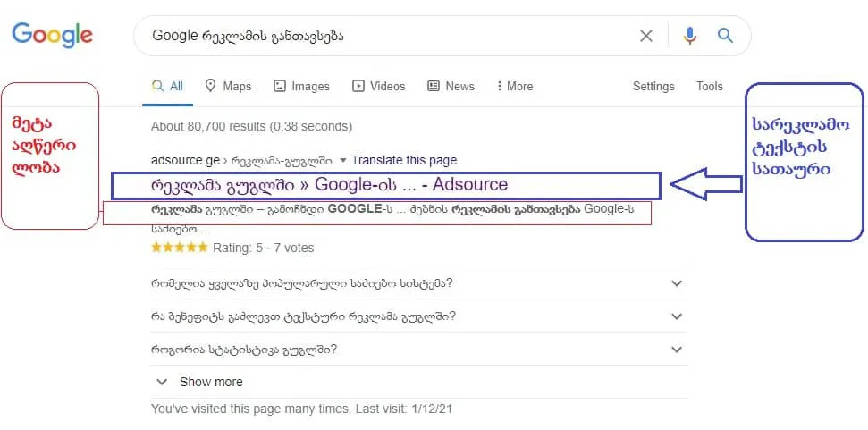Click the result snippet description text
Viewport: 868px width, 430px height.
coord(392,218)
